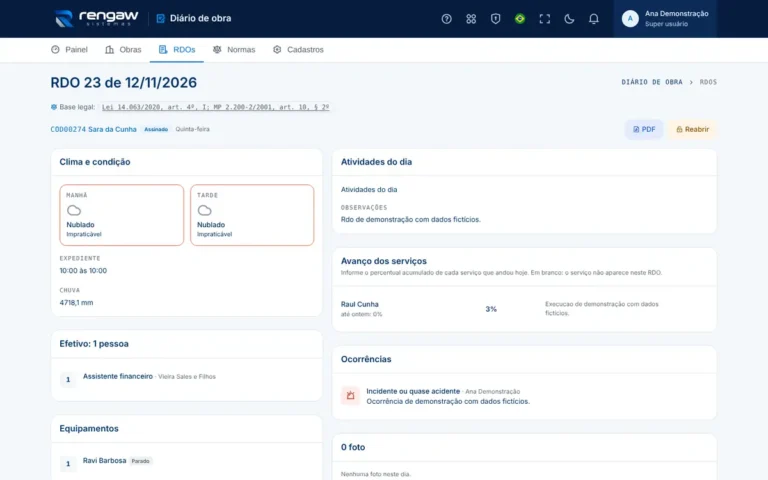The width and height of the screenshot is (768, 480).
Task: Go to the Painel tab
Action: 69,49
